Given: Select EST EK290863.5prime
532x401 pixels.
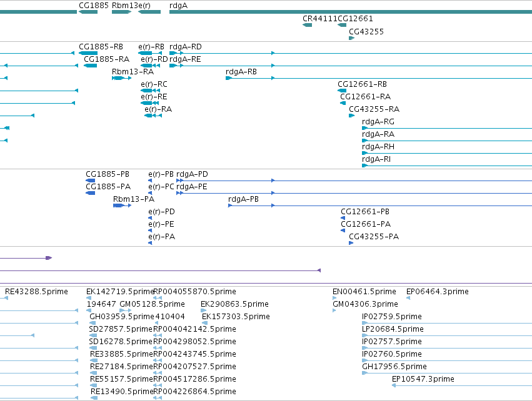Looking at the screenshot, I should click(x=235, y=304).
